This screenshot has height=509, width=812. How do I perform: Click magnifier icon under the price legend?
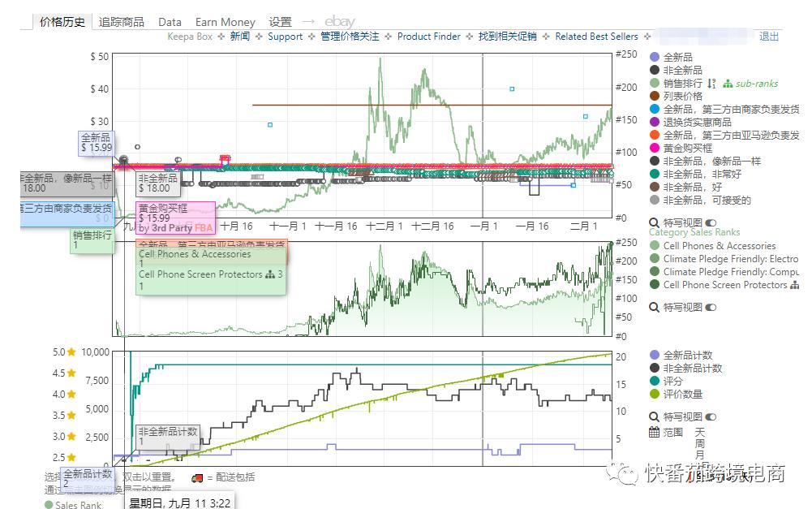[655, 222]
